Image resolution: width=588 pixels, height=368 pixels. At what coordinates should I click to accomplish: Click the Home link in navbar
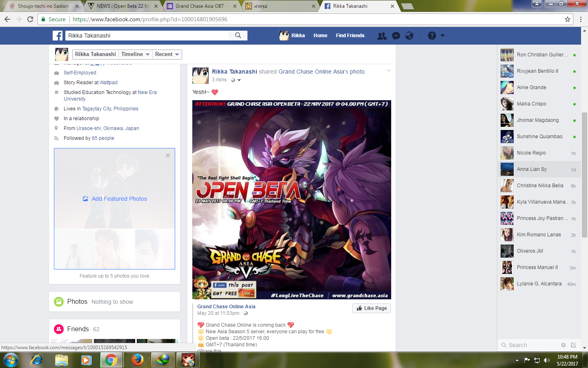320,36
